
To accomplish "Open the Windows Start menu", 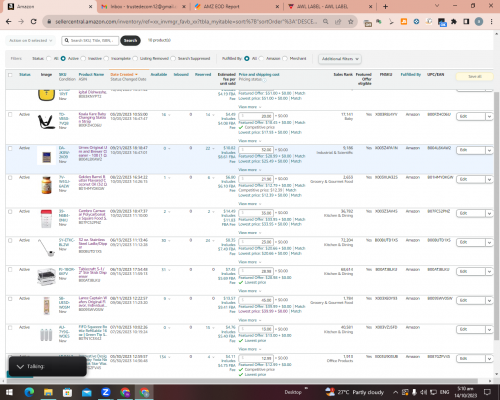I will click(x=9, y=392).
